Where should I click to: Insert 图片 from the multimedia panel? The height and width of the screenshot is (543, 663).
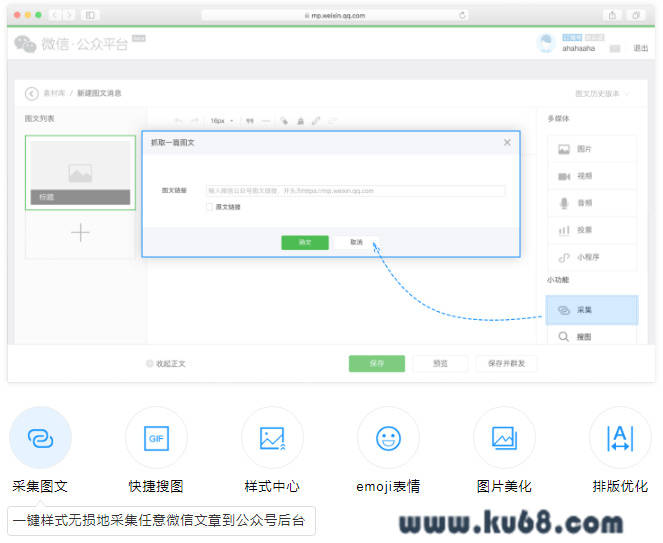(x=592, y=149)
